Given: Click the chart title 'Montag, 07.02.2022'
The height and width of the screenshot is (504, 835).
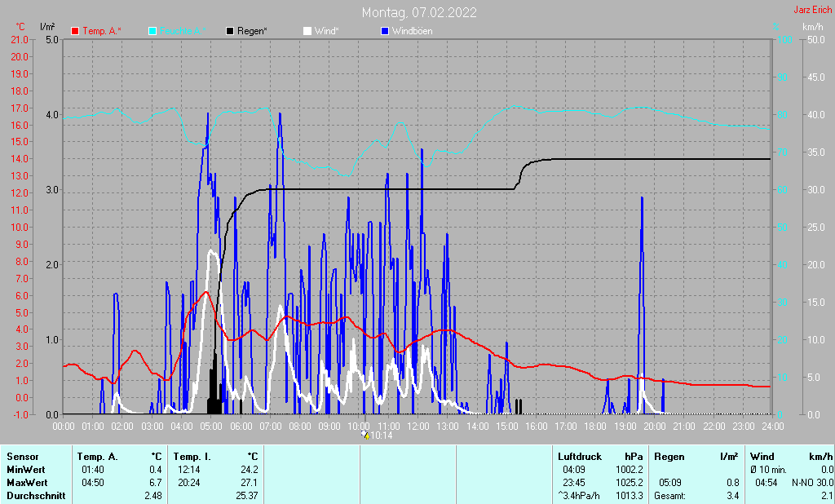Looking at the screenshot, I should 419,12.
